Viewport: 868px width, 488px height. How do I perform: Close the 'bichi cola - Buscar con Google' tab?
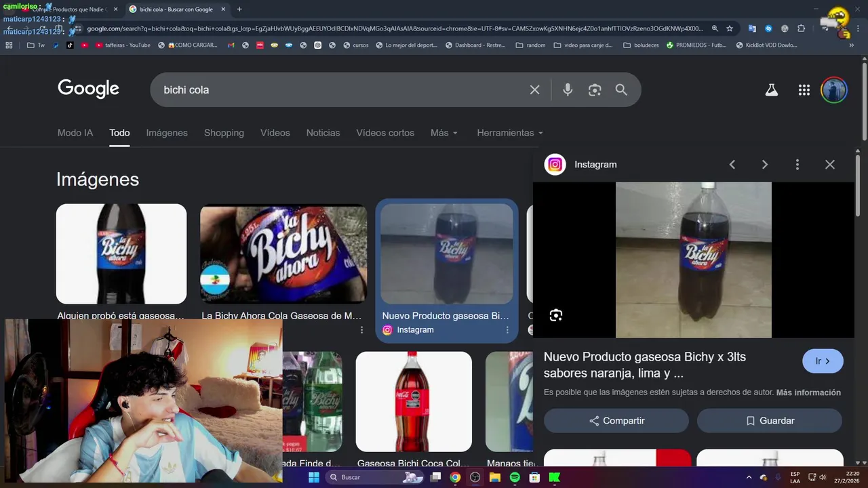pyautogui.click(x=223, y=9)
